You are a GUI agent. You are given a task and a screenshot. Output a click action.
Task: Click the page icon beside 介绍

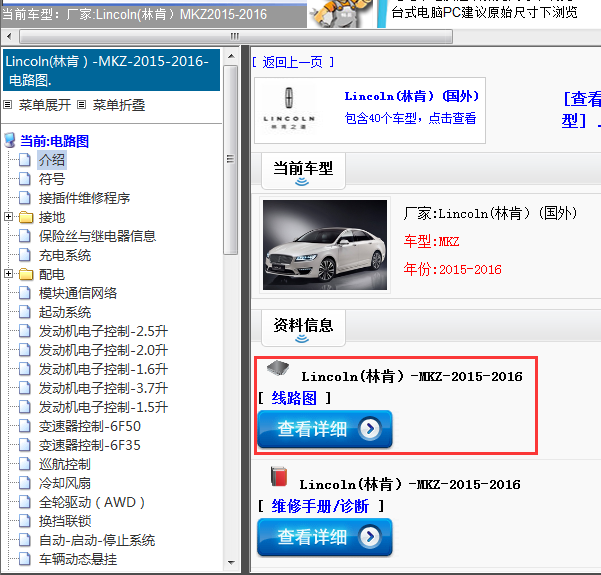[x=25, y=160]
